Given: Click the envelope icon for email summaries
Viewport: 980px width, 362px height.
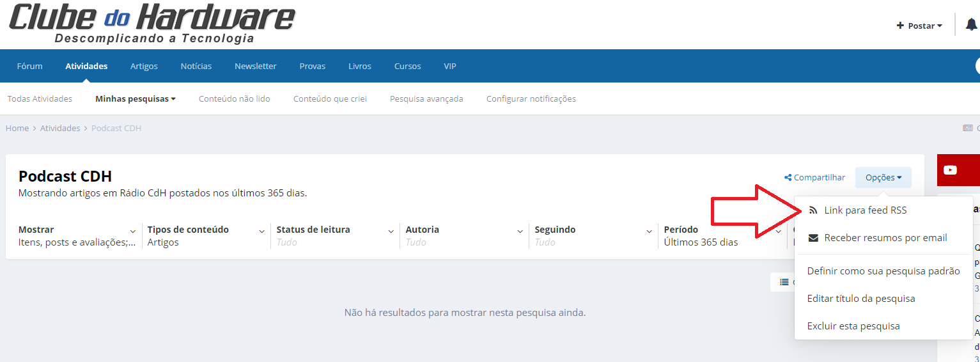Looking at the screenshot, I should click(813, 238).
